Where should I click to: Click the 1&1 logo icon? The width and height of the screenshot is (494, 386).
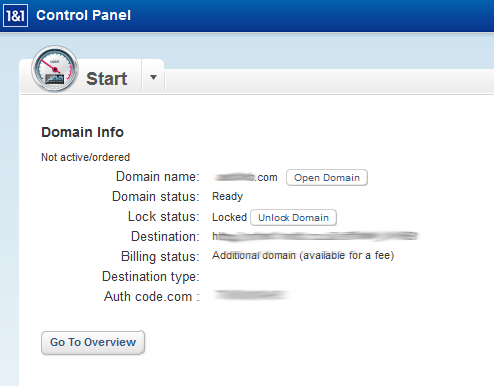15,15
